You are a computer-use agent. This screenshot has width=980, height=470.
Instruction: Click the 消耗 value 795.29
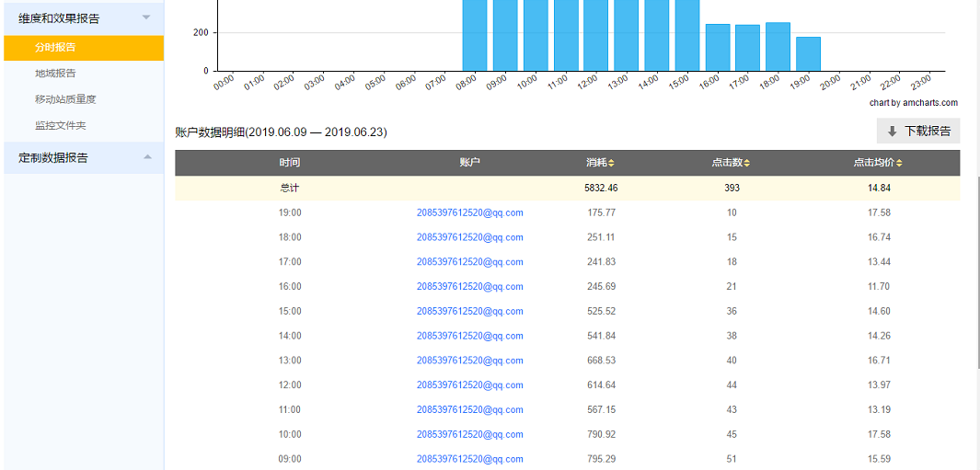tap(601, 459)
